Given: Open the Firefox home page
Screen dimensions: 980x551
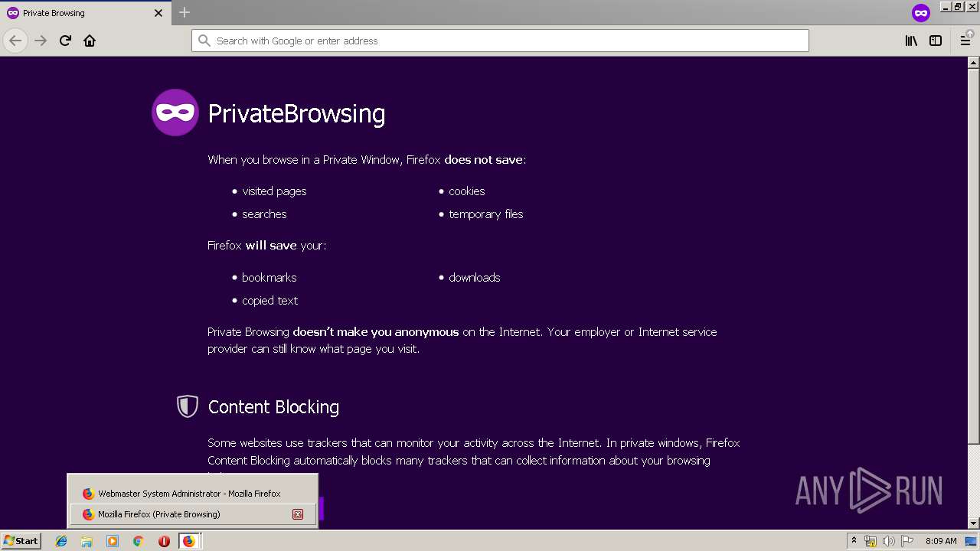Looking at the screenshot, I should tap(90, 41).
